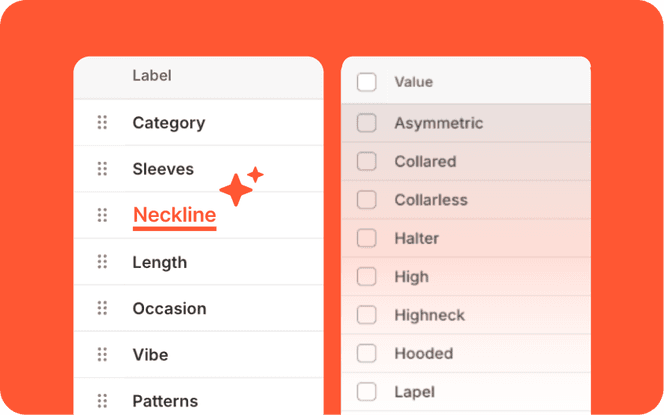Screen dimensions: 664x415
Task: Tick the Collarless checkbox
Action: click(367, 200)
